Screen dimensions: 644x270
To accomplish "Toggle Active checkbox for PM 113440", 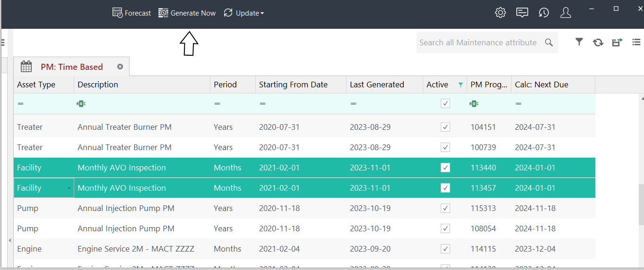I will click(x=445, y=168).
